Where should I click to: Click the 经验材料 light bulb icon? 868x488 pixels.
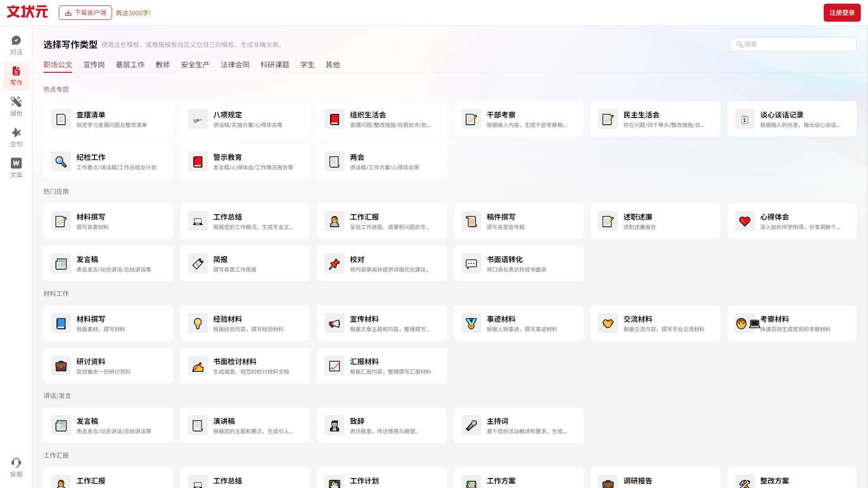tap(198, 324)
